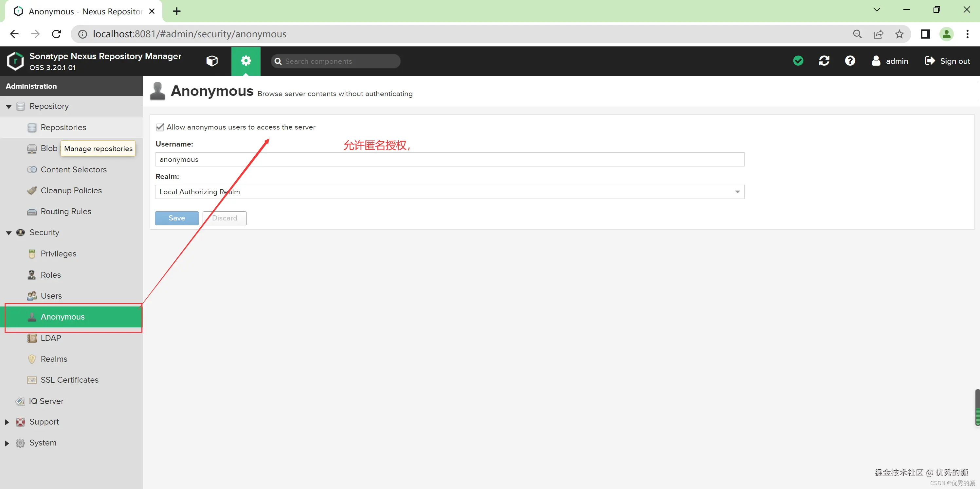Open the Realms menu item

[x=54, y=359]
